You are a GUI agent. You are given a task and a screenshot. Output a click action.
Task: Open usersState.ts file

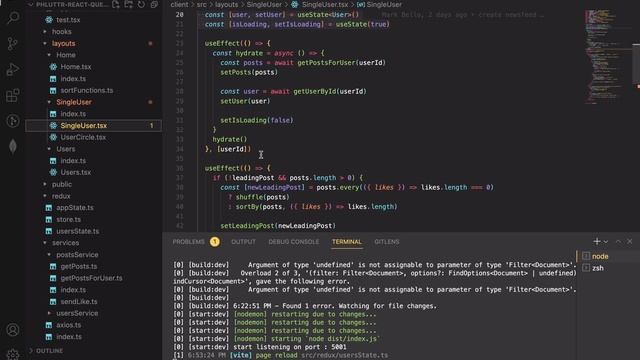click(x=78, y=231)
